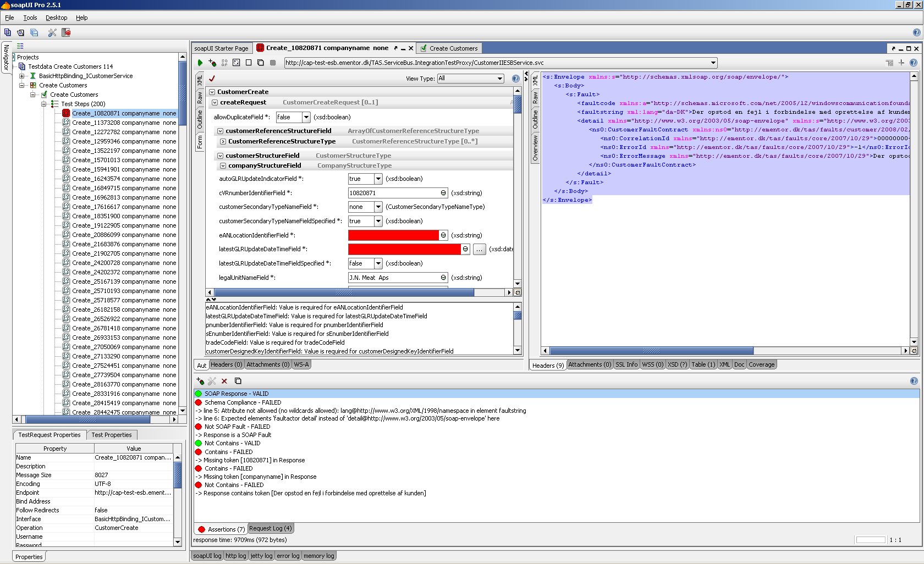924x564 pixels.
Task: Collapse the CustomerCreate form section
Action: tap(212, 92)
